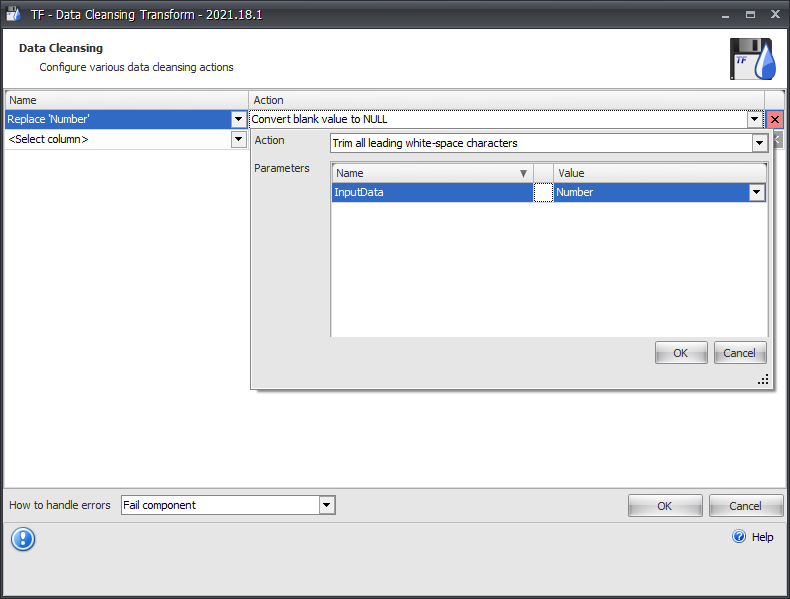790x599 pixels.
Task: Click the main dialog Cancel button
Action: click(746, 506)
